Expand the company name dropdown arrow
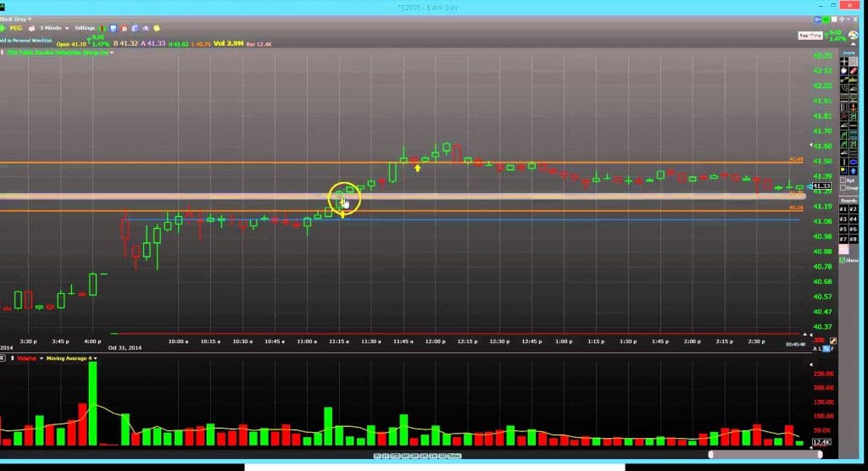The width and height of the screenshot is (868, 471). pos(112,52)
